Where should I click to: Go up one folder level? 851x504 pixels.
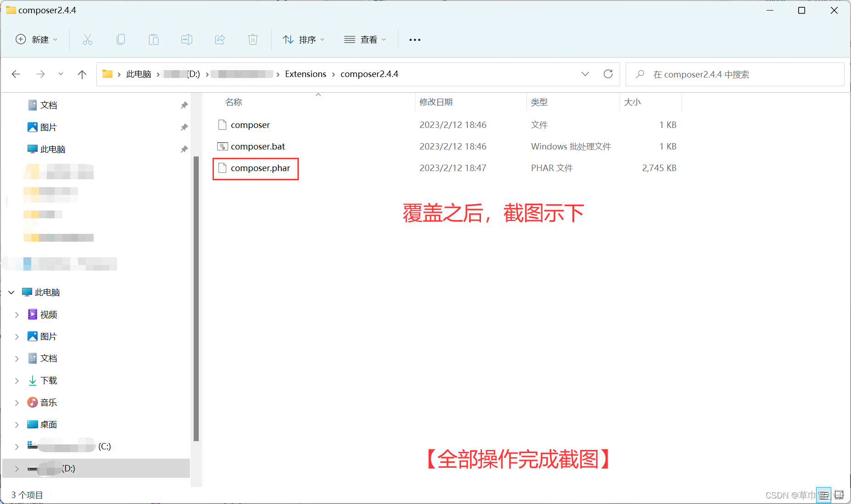coord(82,74)
